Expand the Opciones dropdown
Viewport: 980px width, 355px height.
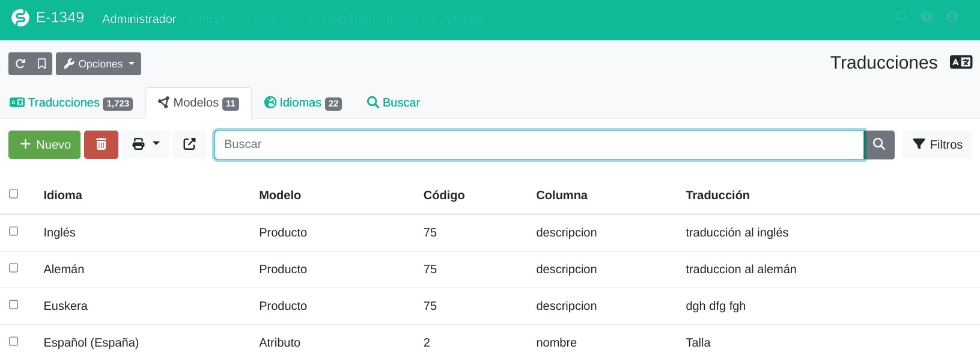click(99, 64)
